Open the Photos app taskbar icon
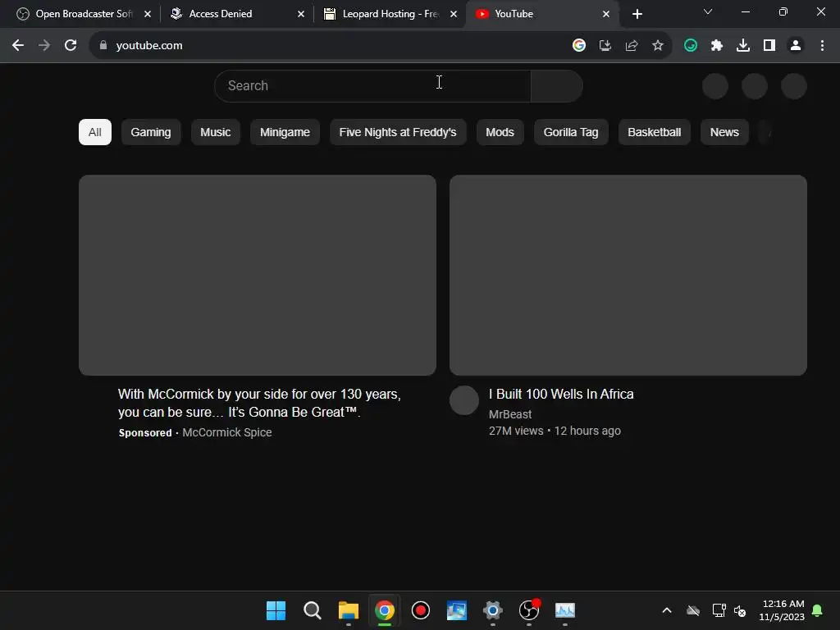Viewport: 840px width, 630px height. click(x=457, y=610)
